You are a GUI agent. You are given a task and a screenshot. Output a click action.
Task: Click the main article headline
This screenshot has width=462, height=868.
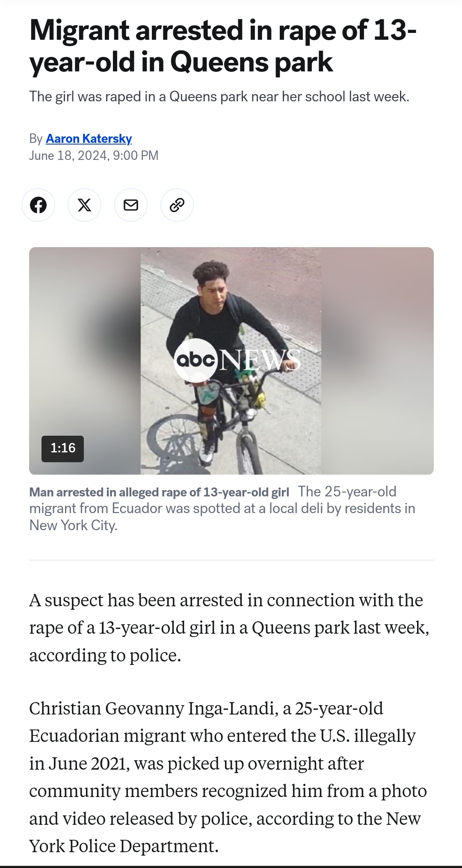coord(223,46)
